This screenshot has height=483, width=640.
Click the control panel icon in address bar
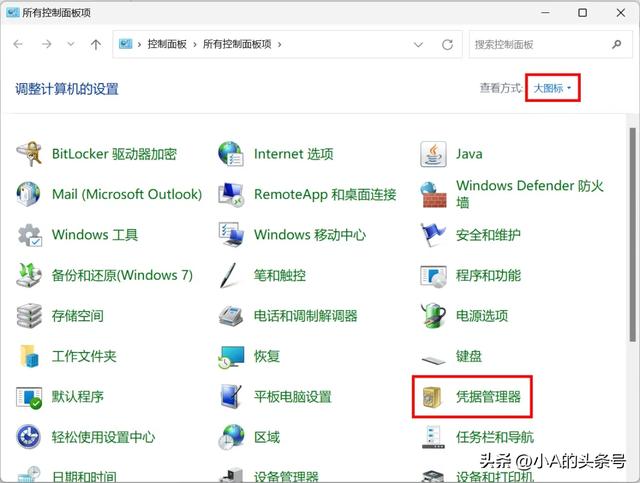pyautogui.click(x=125, y=44)
